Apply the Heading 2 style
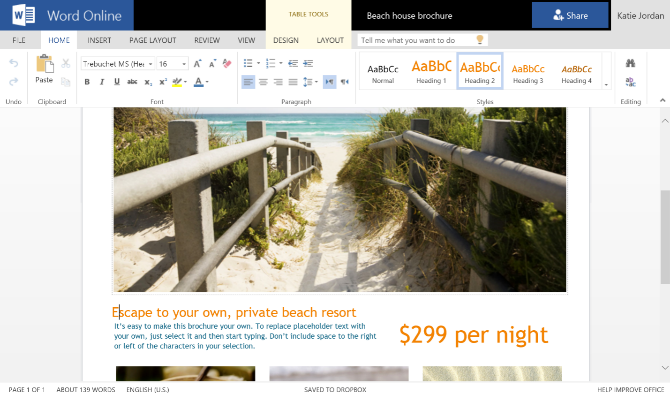This screenshot has width=670, height=394. coord(479,71)
